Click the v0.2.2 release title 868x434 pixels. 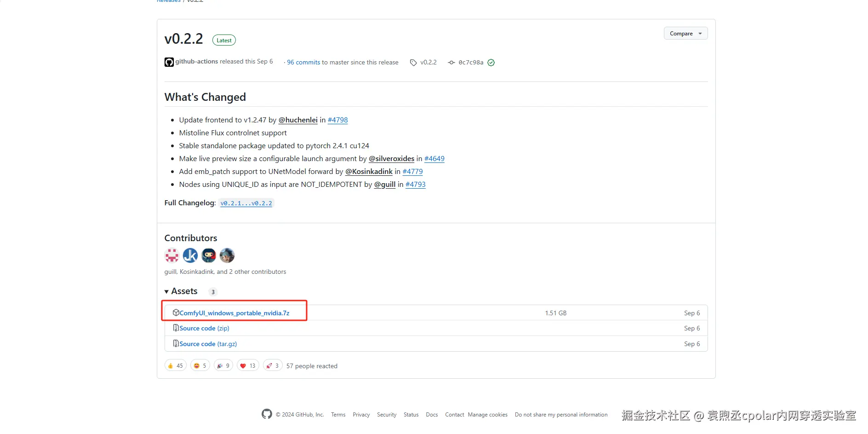pyautogui.click(x=184, y=39)
